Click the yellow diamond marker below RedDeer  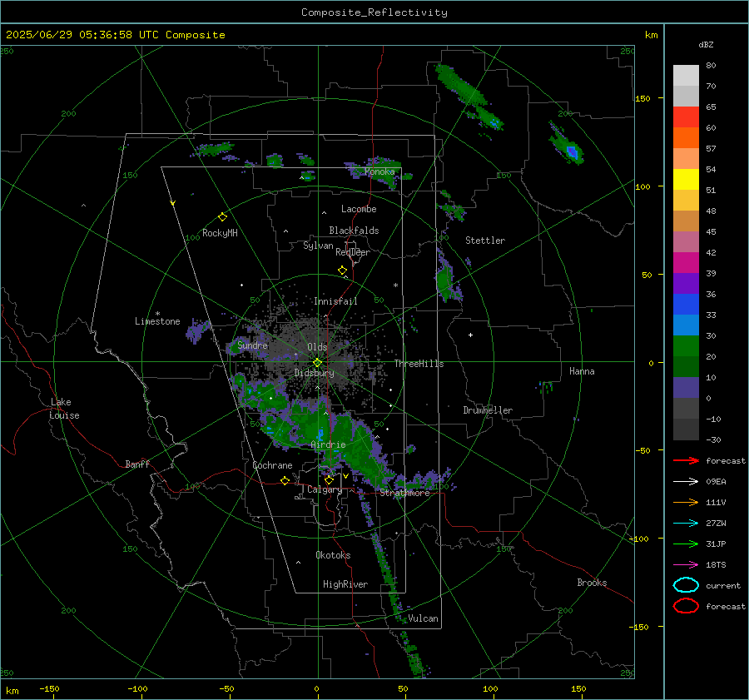click(x=342, y=271)
